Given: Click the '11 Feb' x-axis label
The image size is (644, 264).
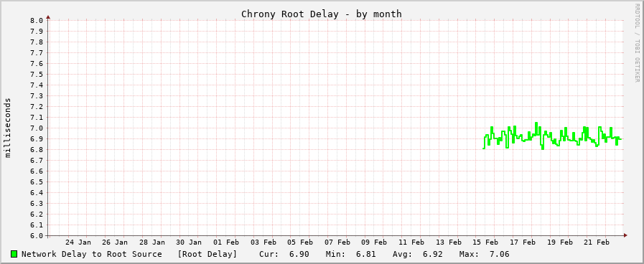Looking at the screenshot, I should pos(411,242).
